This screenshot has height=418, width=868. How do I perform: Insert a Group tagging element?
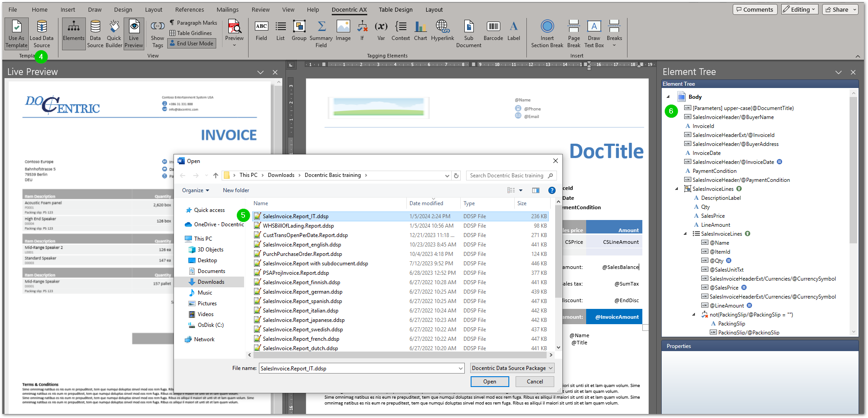point(299,31)
